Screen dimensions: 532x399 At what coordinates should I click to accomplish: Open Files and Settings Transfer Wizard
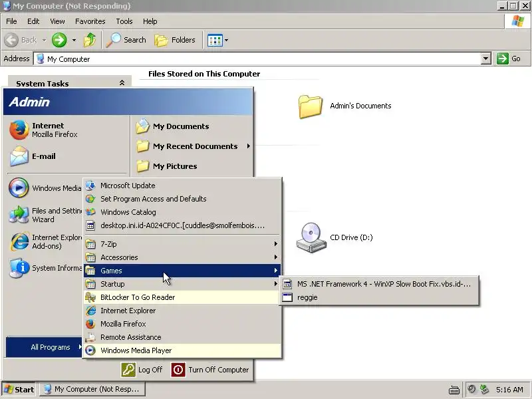tap(45, 215)
